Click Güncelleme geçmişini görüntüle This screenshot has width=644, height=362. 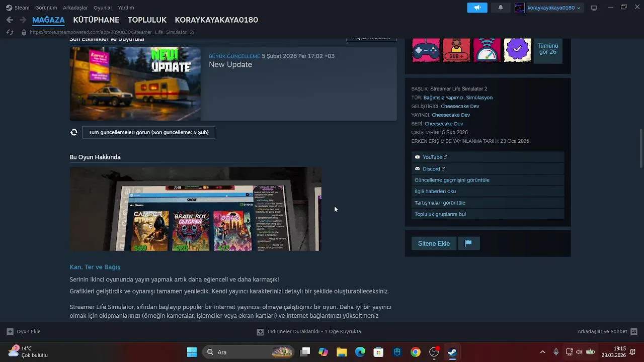tap(488, 180)
